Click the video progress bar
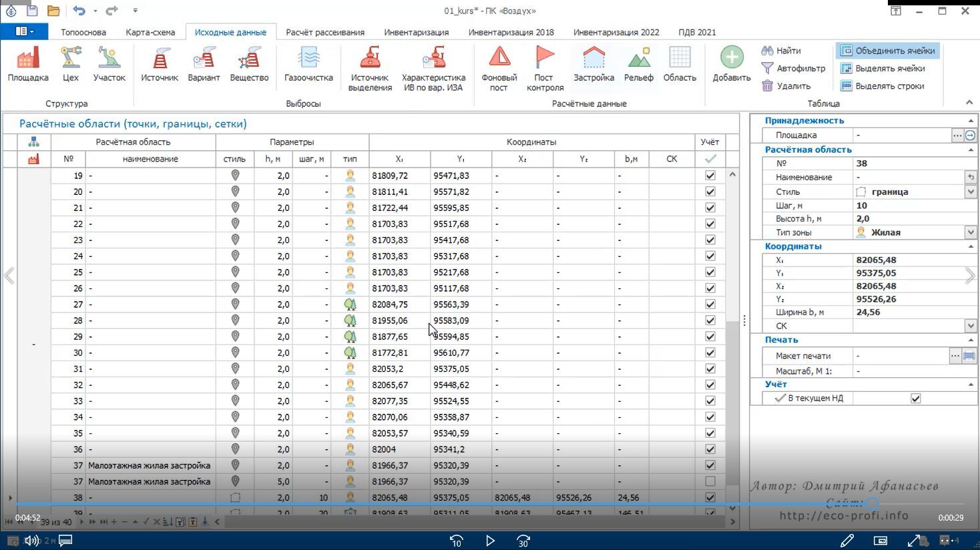 point(490,504)
